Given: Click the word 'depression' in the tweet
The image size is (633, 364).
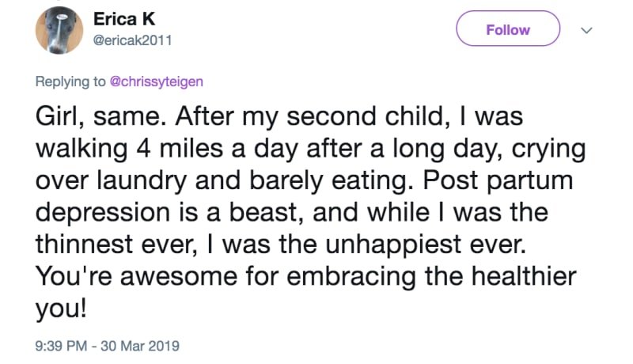Looking at the screenshot, I should click(103, 213).
